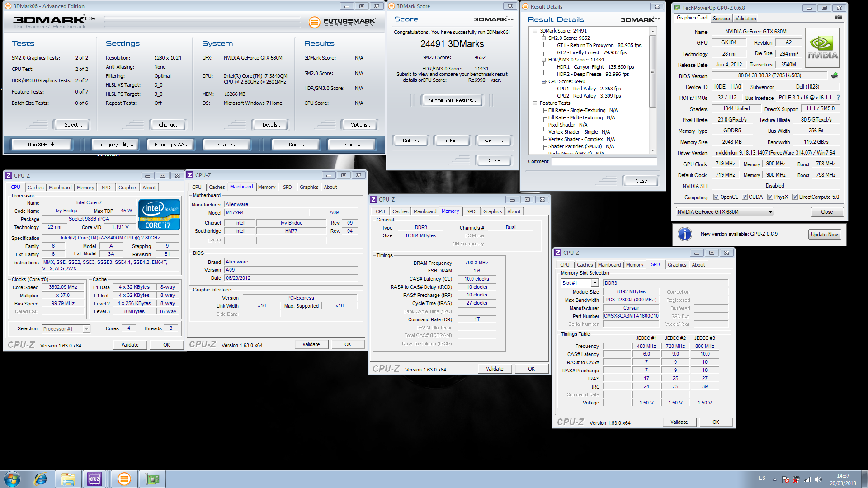868x488 pixels.
Task: Click CPU-Z Memory window title icon
Action: (x=373, y=199)
